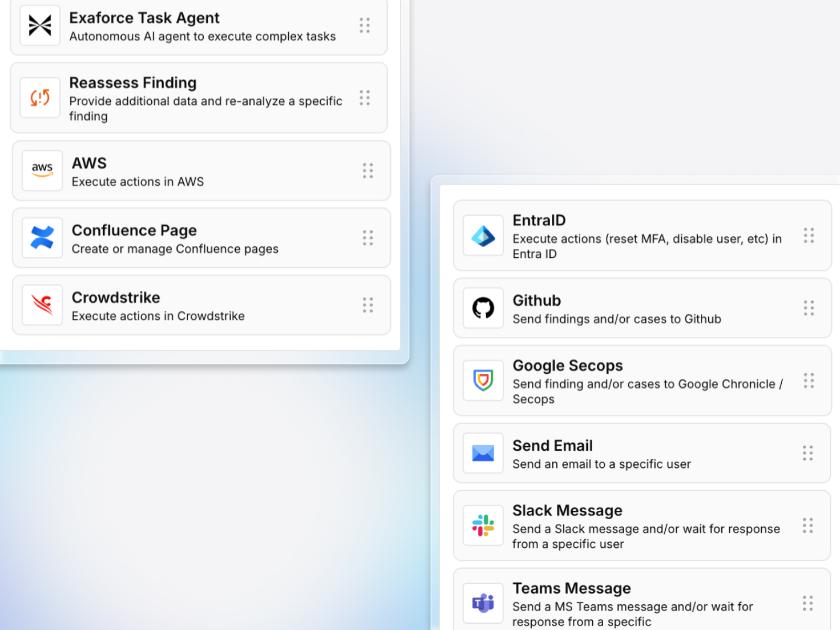This screenshot has height=630, width=840.
Task: Choose the Github action title
Action: click(537, 300)
